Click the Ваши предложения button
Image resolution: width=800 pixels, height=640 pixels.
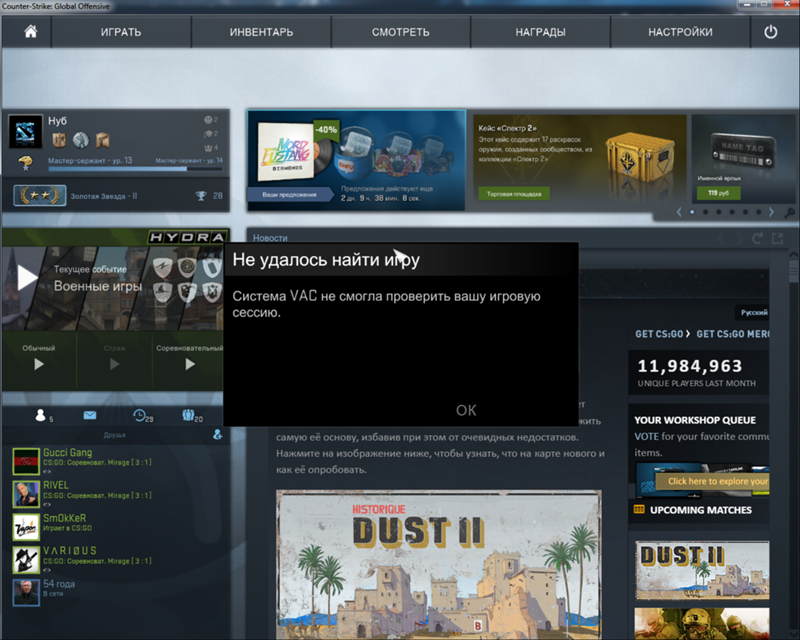point(289,194)
